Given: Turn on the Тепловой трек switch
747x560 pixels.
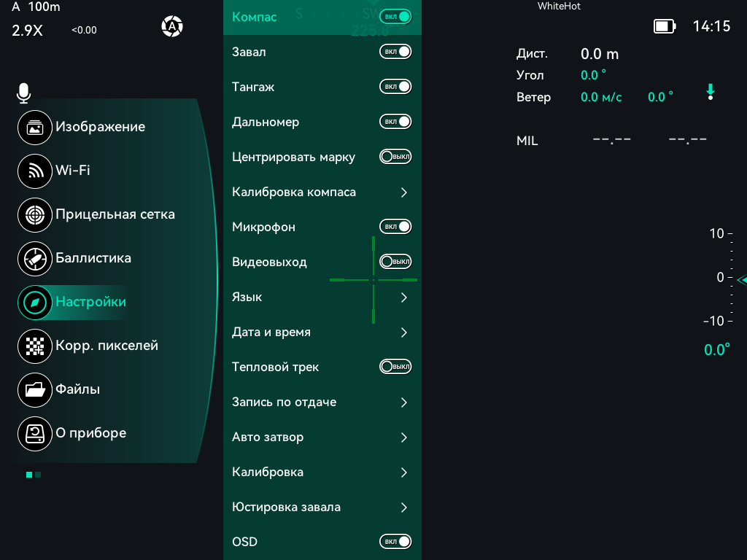Looking at the screenshot, I should (x=395, y=367).
